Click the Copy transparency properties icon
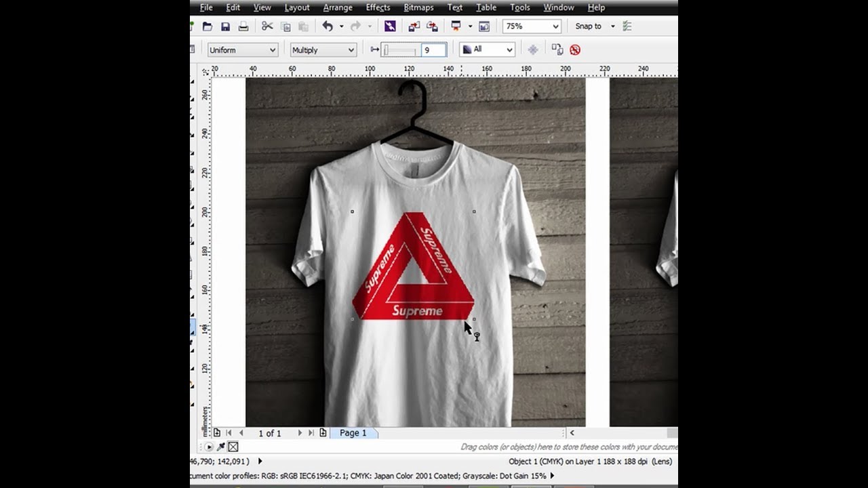Screen dimensions: 868x488 [557, 49]
